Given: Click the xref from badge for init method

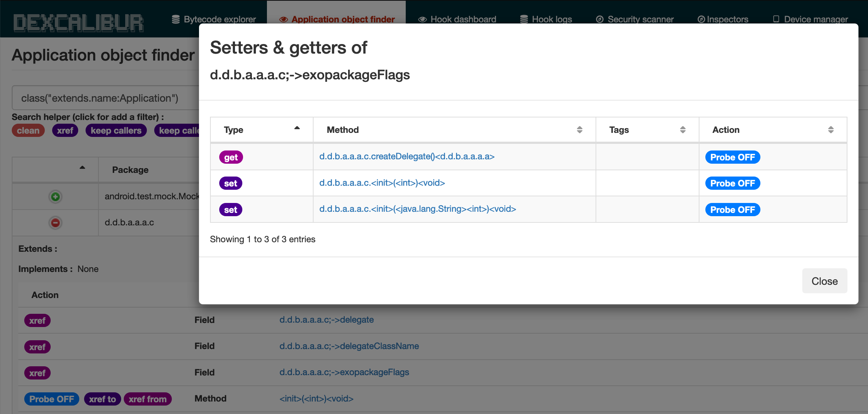Looking at the screenshot, I should [147, 399].
